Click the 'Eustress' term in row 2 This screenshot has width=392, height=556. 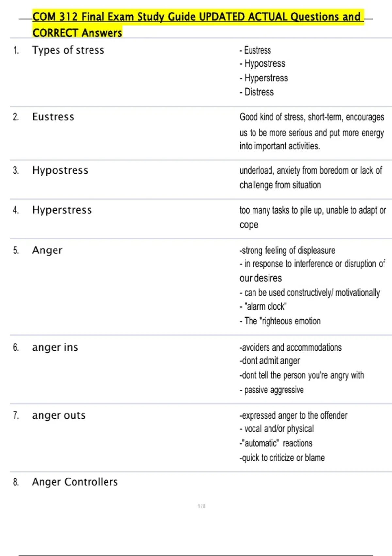click(53, 117)
